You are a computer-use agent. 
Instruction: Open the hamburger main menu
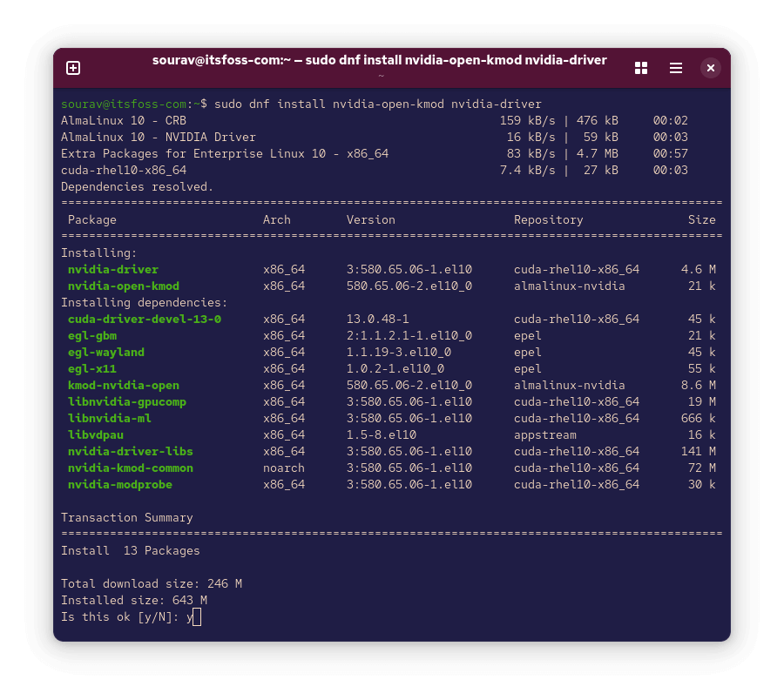point(676,68)
